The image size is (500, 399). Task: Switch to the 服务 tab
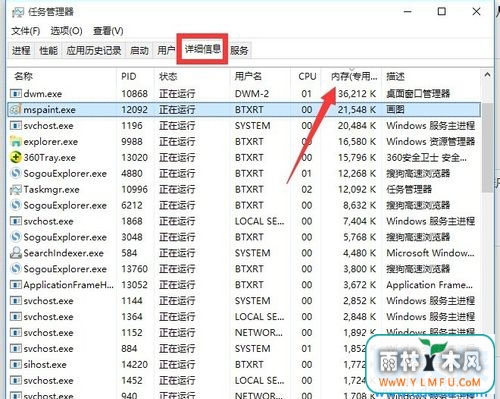click(x=239, y=50)
